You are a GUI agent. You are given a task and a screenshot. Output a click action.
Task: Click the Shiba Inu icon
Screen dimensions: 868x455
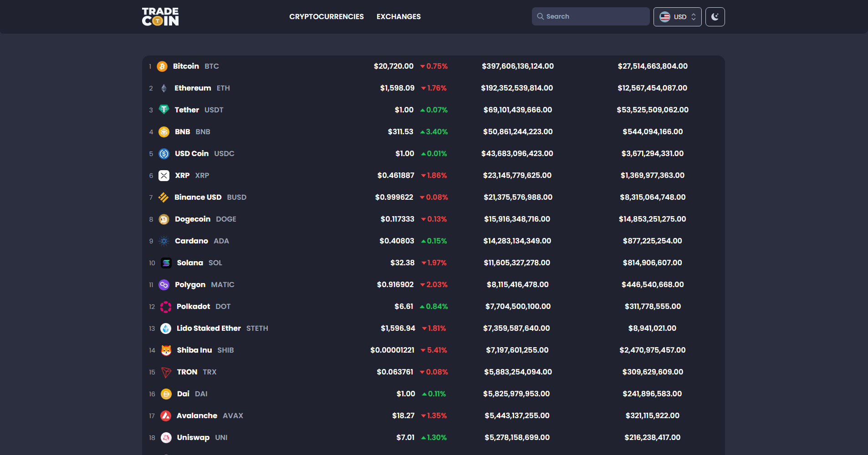(166, 350)
